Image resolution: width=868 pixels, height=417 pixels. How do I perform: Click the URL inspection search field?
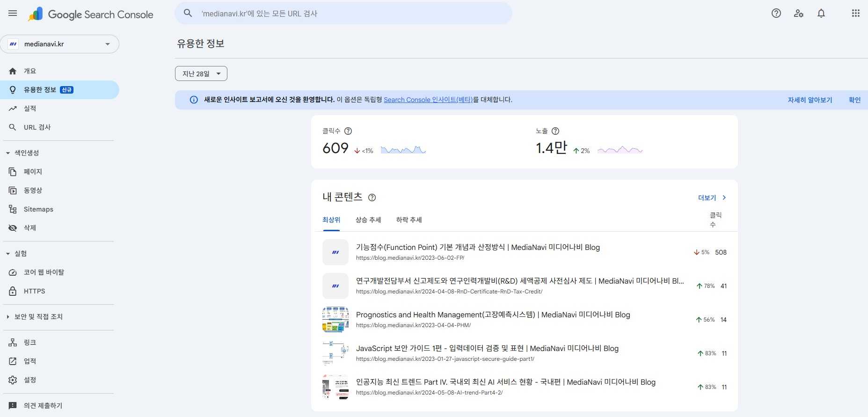(x=343, y=14)
